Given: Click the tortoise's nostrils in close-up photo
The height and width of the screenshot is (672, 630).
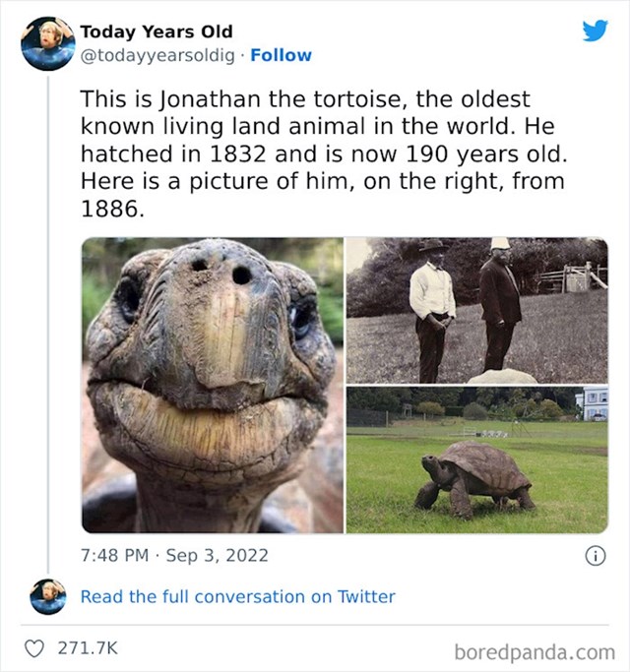Looking at the screenshot, I should point(222,271).
